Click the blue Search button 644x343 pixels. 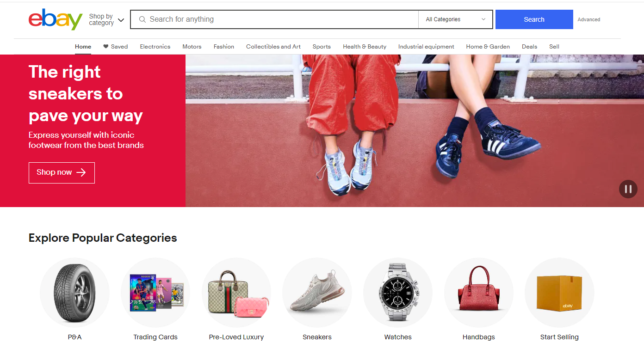[x=534, y=19]
